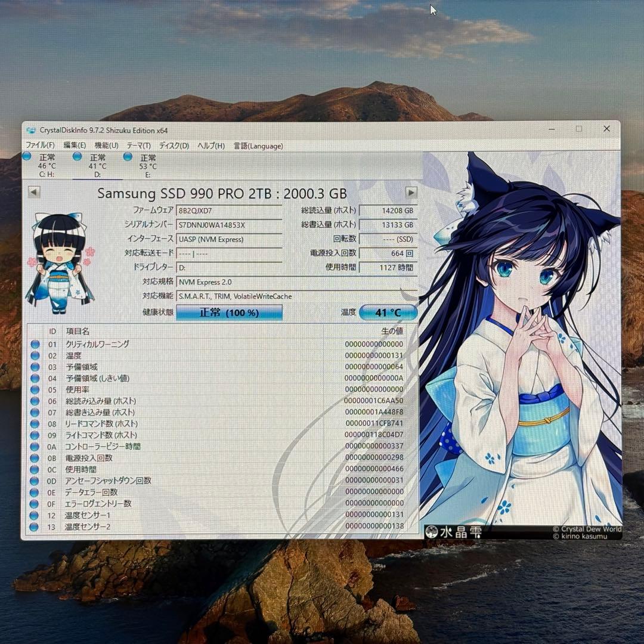
Task: Open the テーマ(T) menu
Action: [x=138, y=146]
